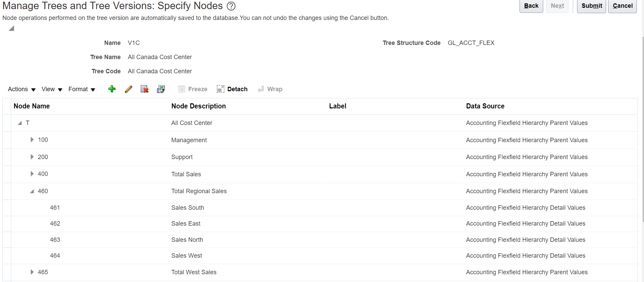Image resolution: width=644 pixels, height=282 pixels.
Task: Open the Format dropdown
Action: (81, 89)
